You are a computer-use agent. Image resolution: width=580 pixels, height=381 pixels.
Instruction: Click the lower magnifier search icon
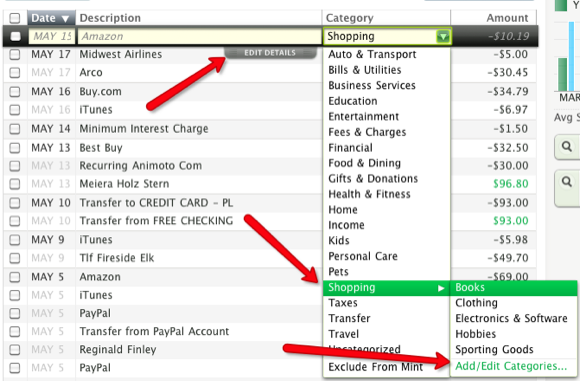(567, 182)
